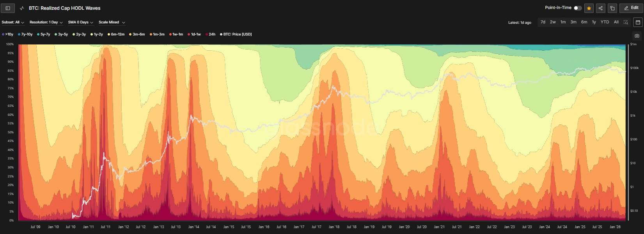Open the calendar date picker

point(638,22)
